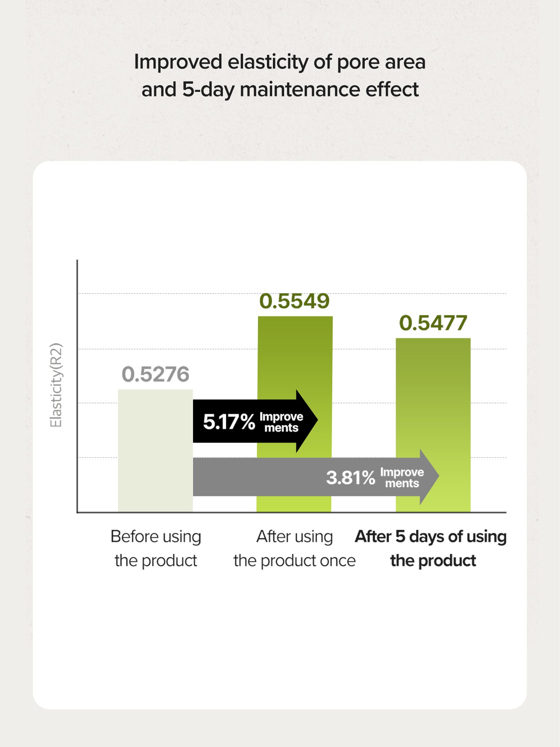Click the Elasticity(R2) axis label
This screenshot has height=747, width=560.
coord(56,385)
